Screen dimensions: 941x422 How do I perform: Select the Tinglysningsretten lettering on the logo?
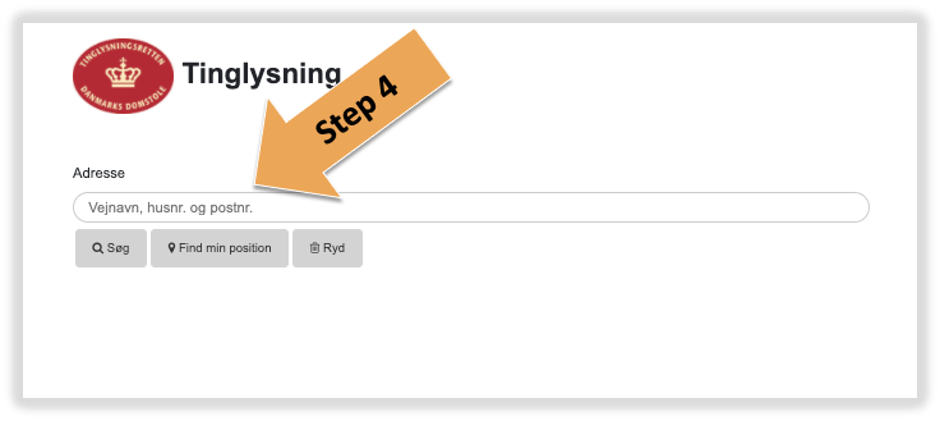(123, 53)
